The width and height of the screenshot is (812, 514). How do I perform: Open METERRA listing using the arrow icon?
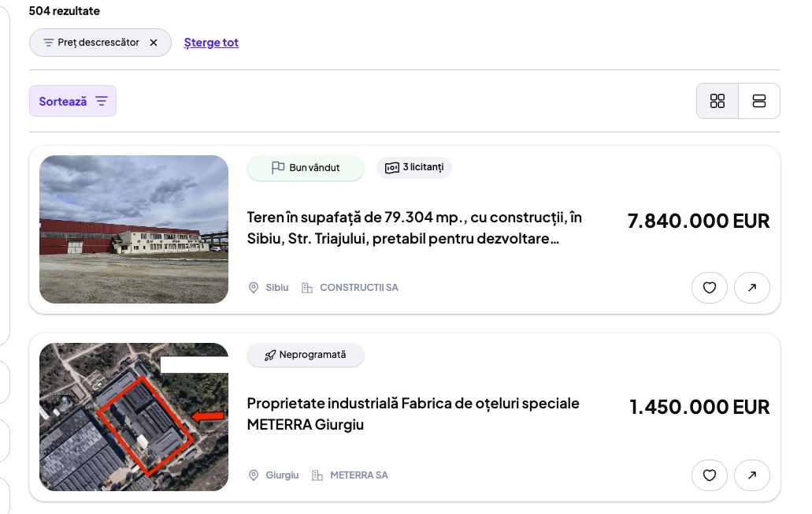click(x=751, y=475)
